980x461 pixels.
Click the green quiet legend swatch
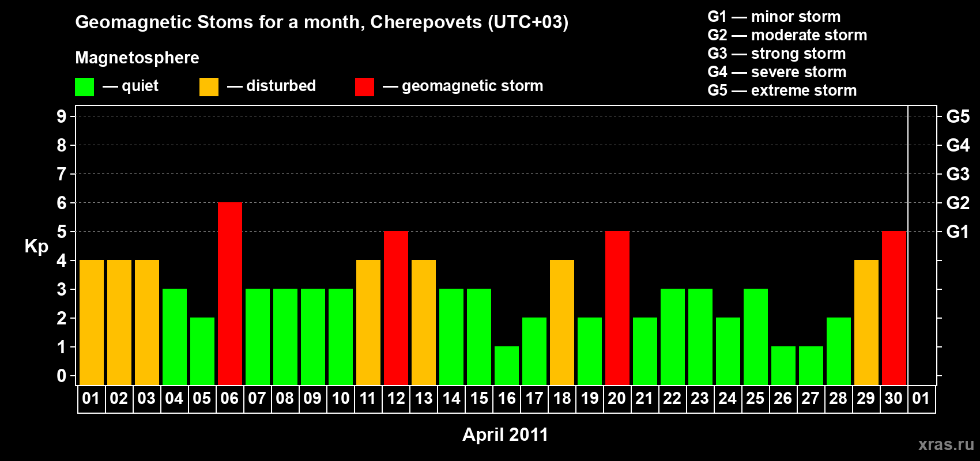coord(84,87)
